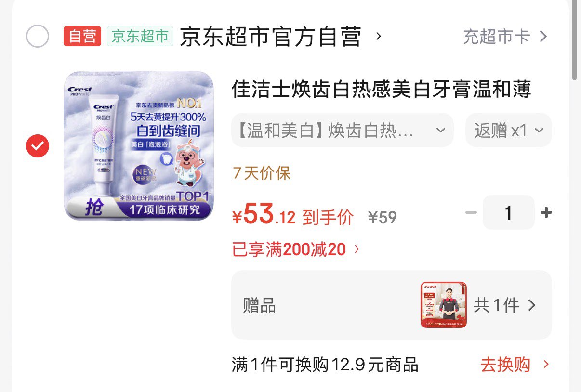Click the 7天价保 label
The width and height of the screenshot is (581, 392).
point(262,173)
